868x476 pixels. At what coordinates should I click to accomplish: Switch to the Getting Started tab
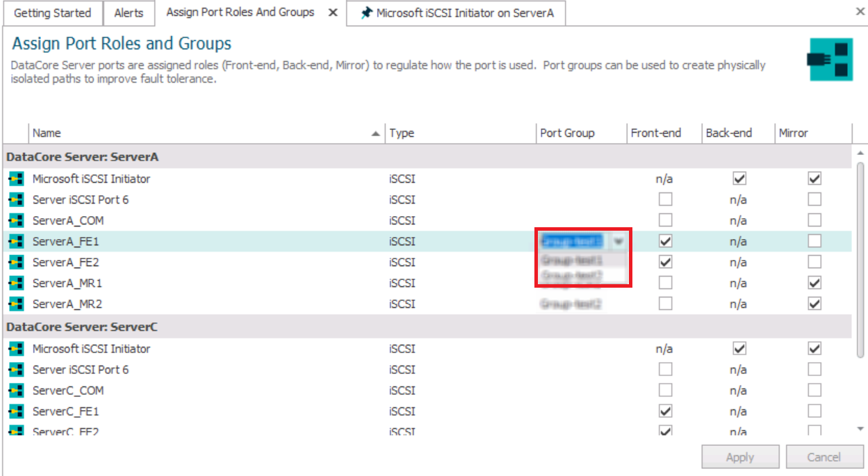tap(52, 13)
